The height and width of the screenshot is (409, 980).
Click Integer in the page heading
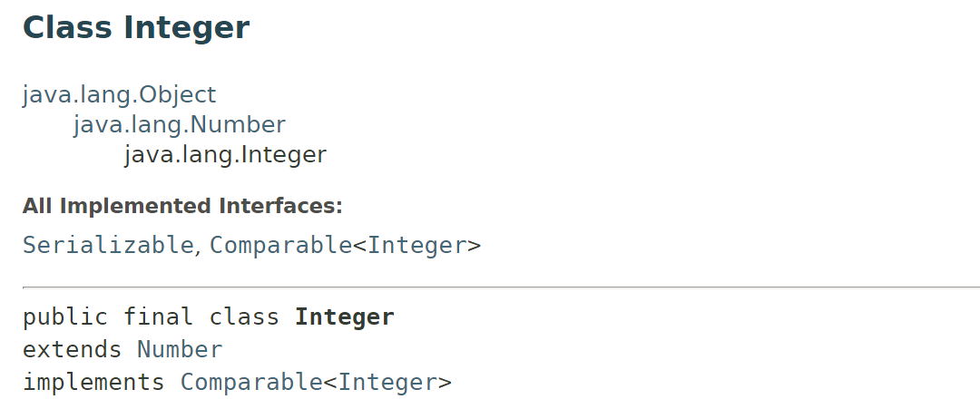[186, 28]
